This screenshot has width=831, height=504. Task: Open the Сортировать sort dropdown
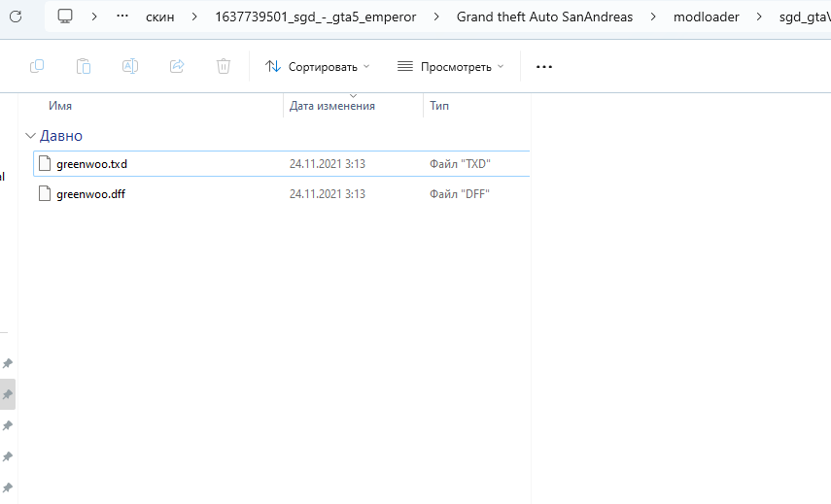point(317,67)
